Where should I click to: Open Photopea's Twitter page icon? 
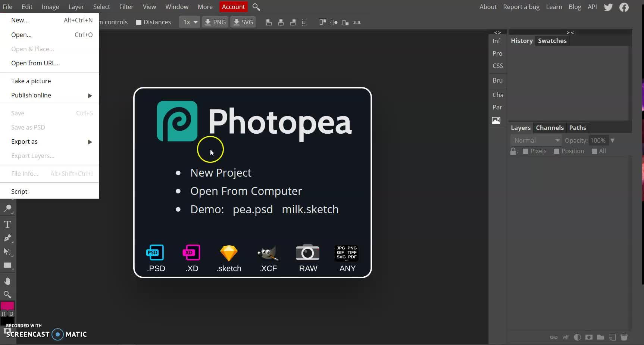click(x=608, y=7)
